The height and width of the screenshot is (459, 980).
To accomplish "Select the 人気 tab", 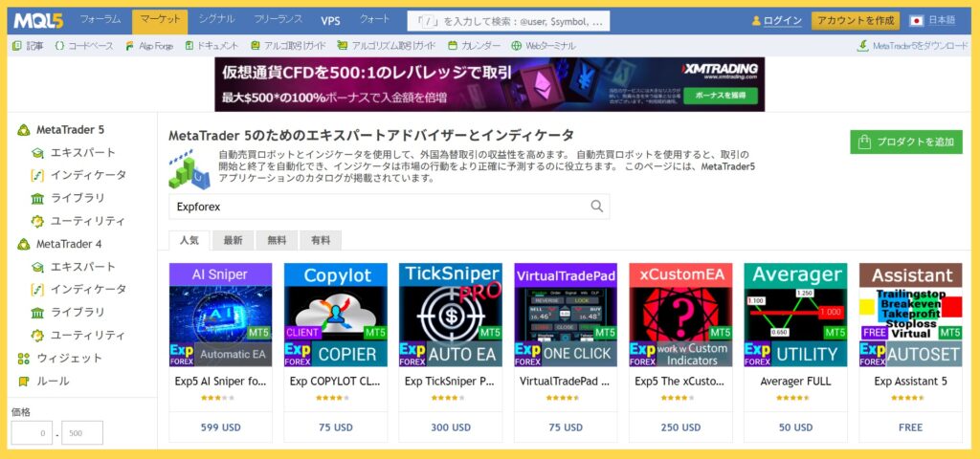I will coord(189,240).
